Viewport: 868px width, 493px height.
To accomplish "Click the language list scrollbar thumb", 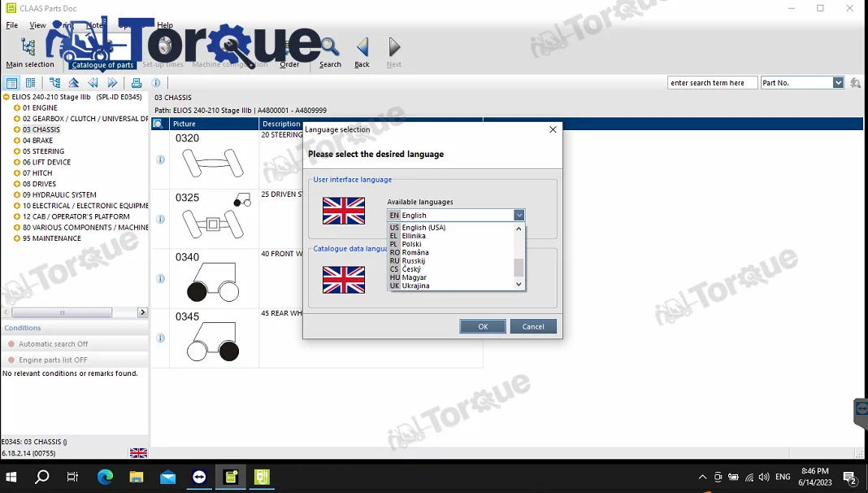I will coord(519,267).
